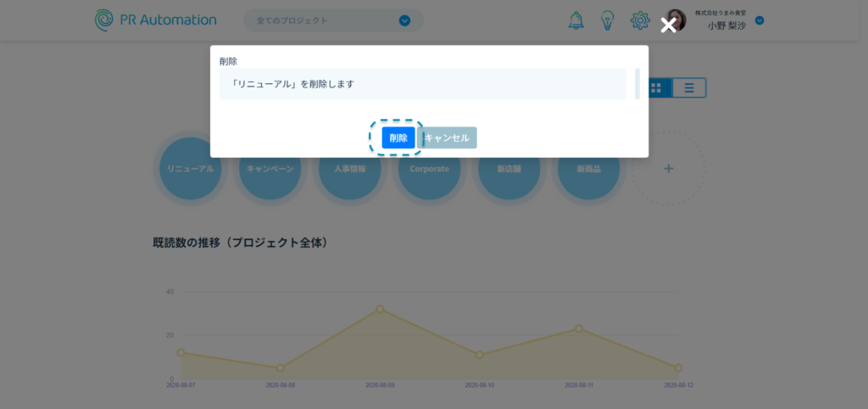Viewport: 868px width, 409px height.
Task: Add a new project with plus
Action: pyautogui.click(x=668, y=169)
